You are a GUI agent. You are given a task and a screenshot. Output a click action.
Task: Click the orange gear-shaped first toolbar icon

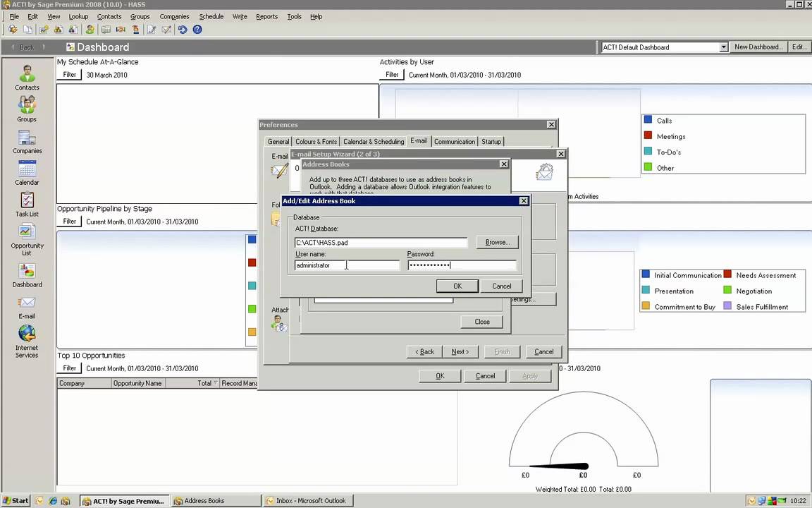click(x=13, y=30)
